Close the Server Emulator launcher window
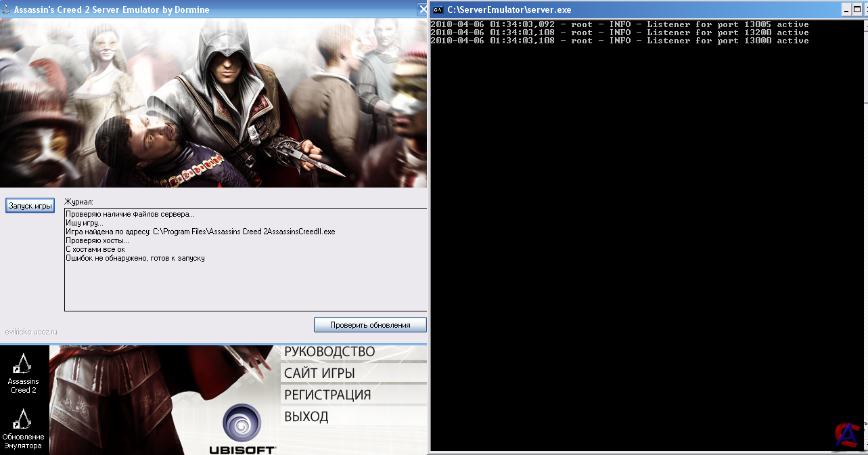 point(422,9)
